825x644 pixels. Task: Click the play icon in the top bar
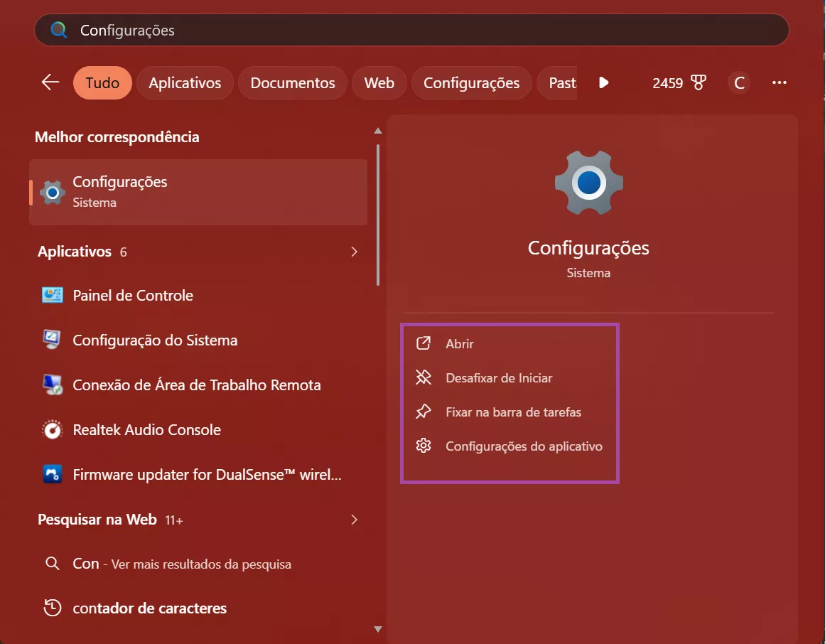tap(603, 82)
